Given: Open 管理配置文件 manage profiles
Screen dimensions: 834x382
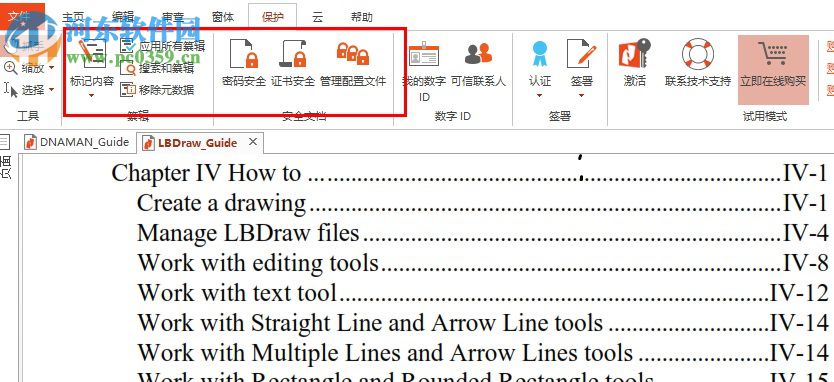Looking at the screenshot, I should click(353, 63).
